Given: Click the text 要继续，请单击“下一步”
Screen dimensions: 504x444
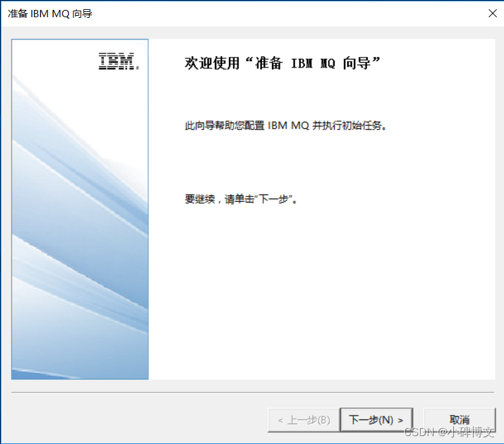Looking at the screenshot, I should [241, 199].
